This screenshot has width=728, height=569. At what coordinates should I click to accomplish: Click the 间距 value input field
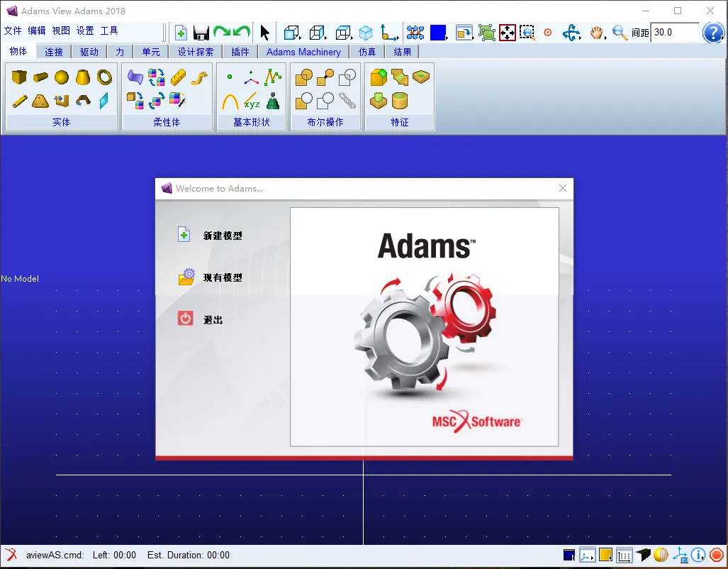pos(675,33)
